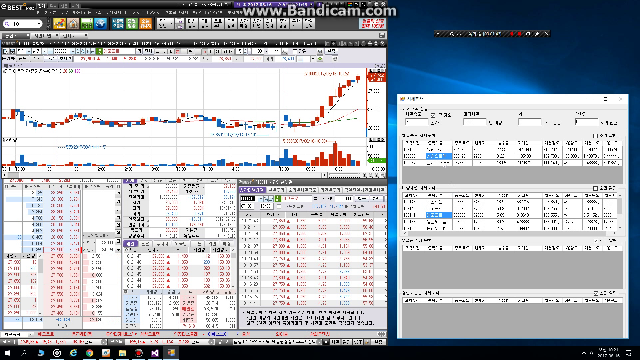Viewport: 640px width, 360px height.
Task: Select the highlighted blue cell in first dialog table
Action: (439, 156)
